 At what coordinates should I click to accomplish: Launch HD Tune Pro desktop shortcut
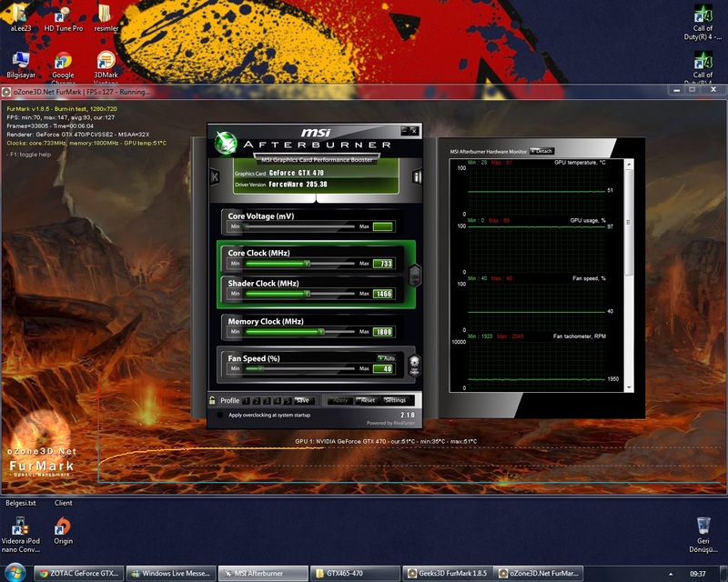[63, 18]
